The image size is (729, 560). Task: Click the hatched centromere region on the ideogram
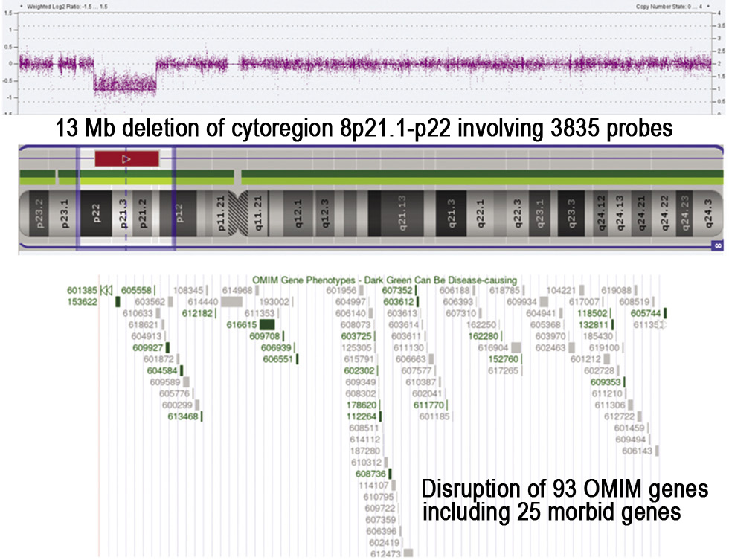point(237,213)
